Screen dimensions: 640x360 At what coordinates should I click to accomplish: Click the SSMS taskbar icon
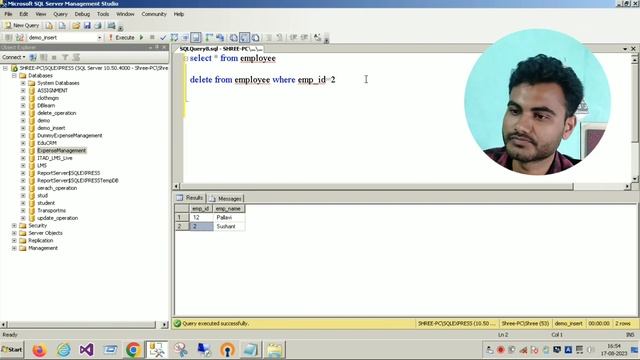pos(157,350)
